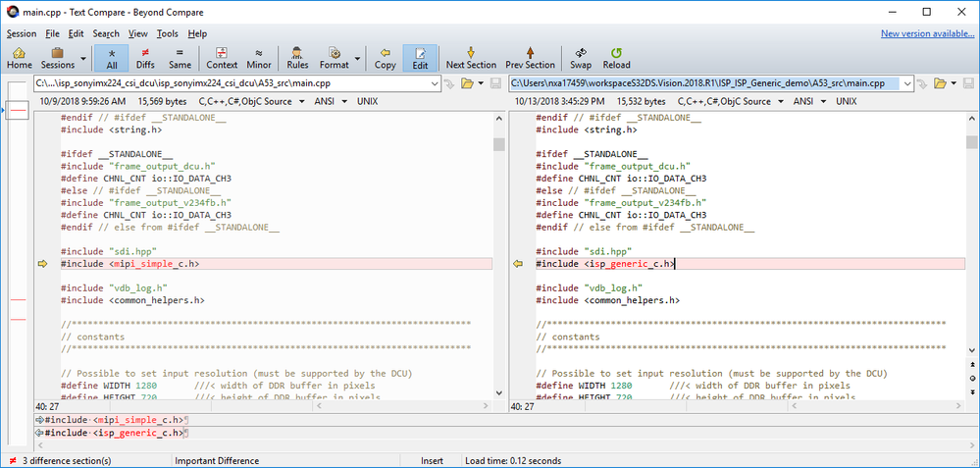Open the Session menu
980x468 pixels.
coord(22,33)
